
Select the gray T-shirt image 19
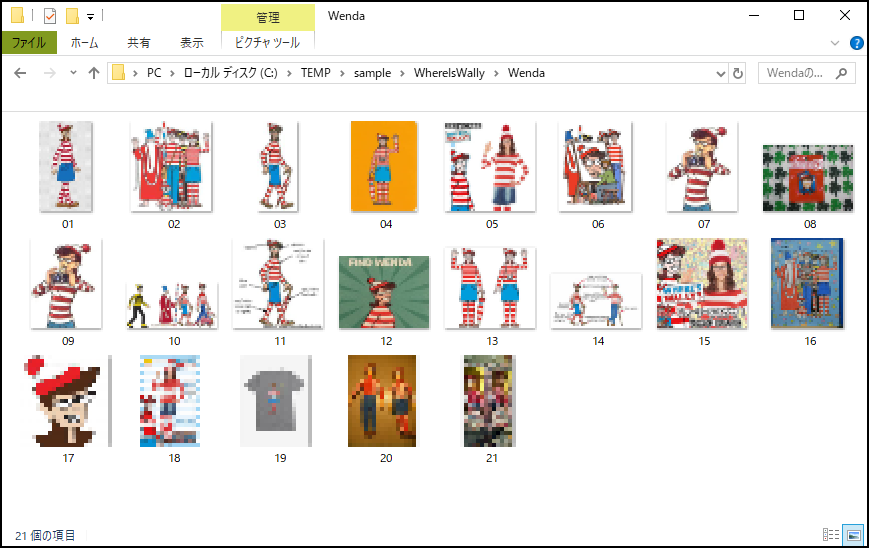point(276,401)
